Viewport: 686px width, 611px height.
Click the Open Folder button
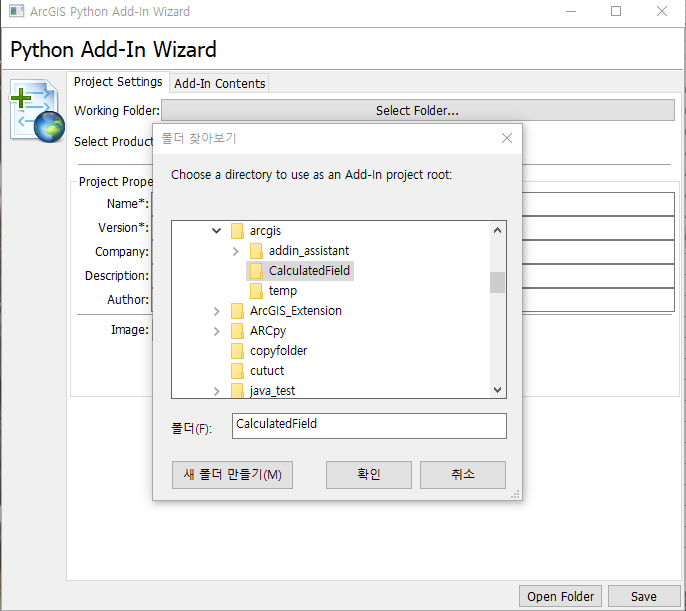pyautogui.click(x=560, y=597)
